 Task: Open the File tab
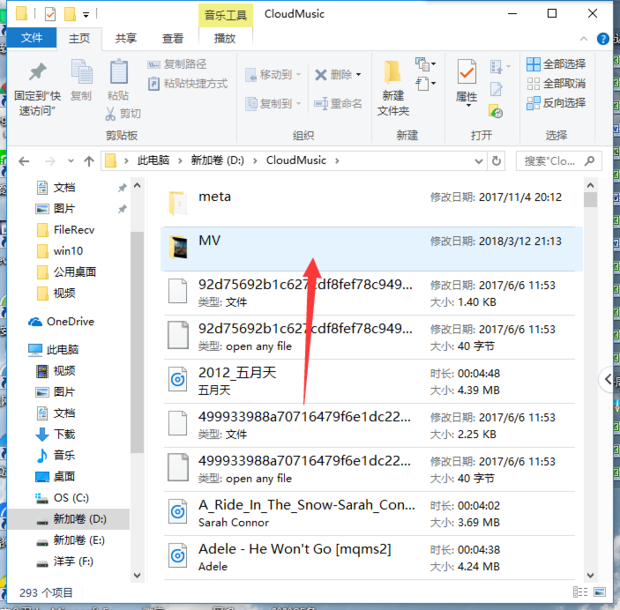click(32, 38)
